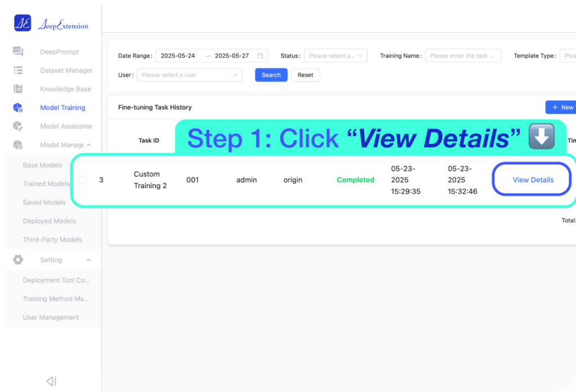Click the Model Assessment icon
The image size is (576, 392).
pos(18,126)
